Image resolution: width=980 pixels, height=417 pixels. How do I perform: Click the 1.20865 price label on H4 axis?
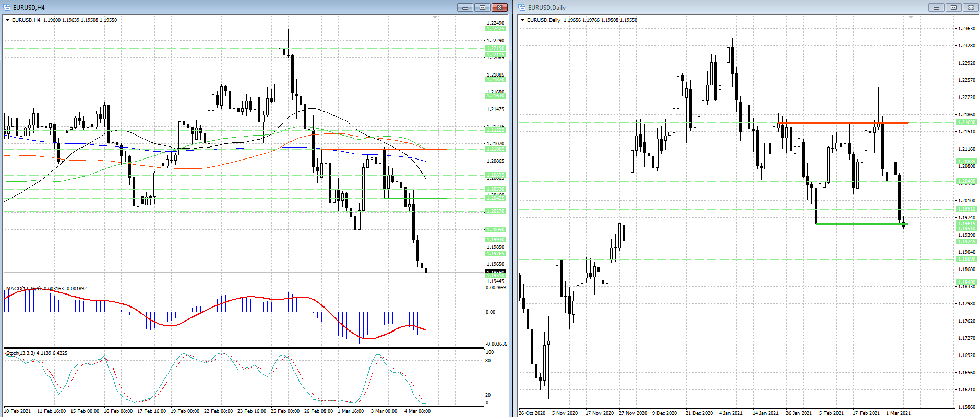click(495, 161)
